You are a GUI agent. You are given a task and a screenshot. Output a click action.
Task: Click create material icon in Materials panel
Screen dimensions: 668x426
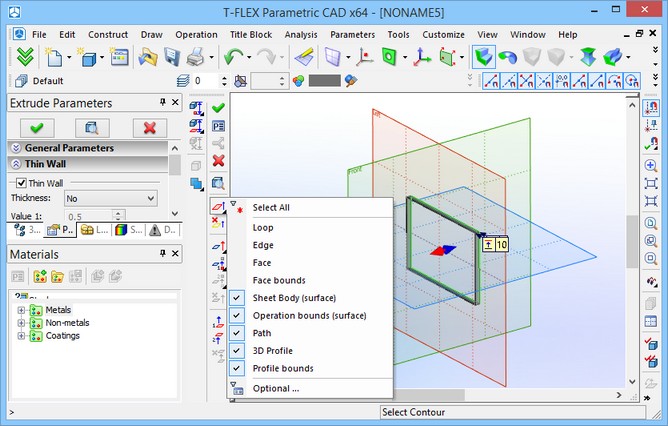(x=40, y=276)
